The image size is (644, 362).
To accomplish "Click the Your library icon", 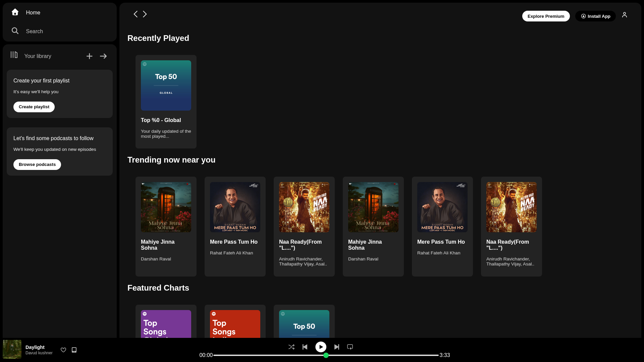I will coord(14,55).
